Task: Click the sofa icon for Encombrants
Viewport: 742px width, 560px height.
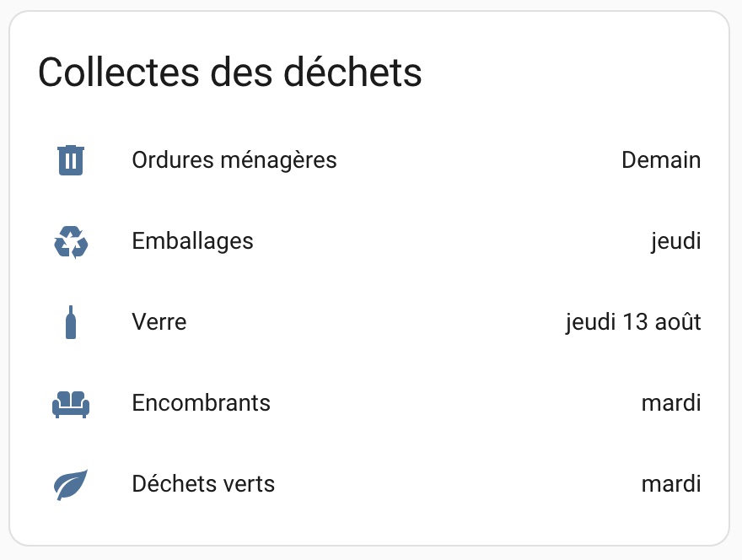Action: (x=71, y=404)
